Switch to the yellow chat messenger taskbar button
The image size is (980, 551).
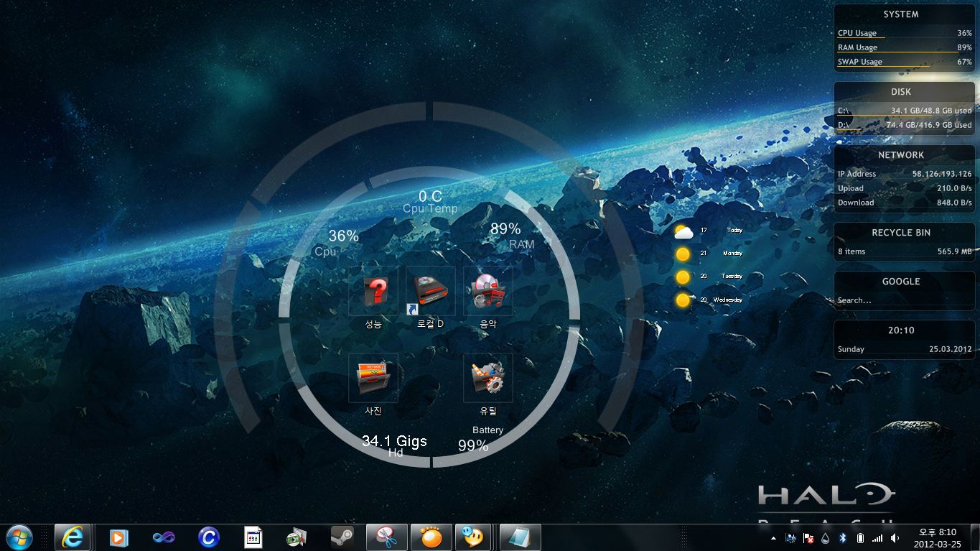pos(473,537)
